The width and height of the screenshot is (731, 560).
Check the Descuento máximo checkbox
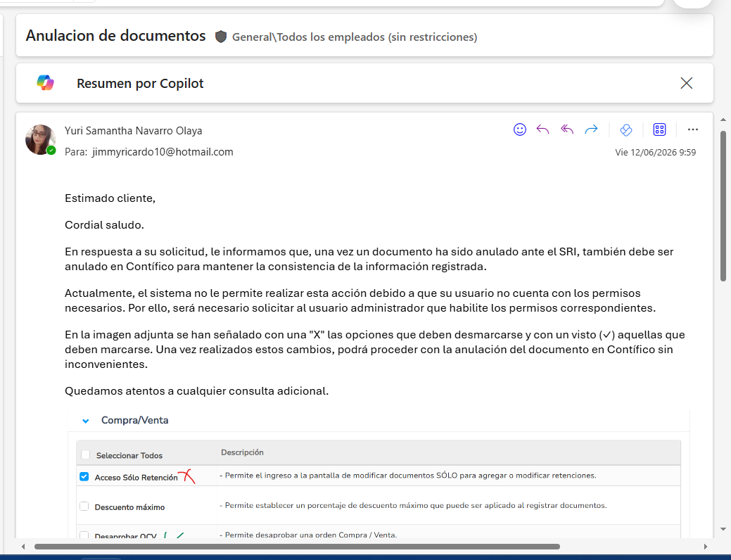[84, 507]
